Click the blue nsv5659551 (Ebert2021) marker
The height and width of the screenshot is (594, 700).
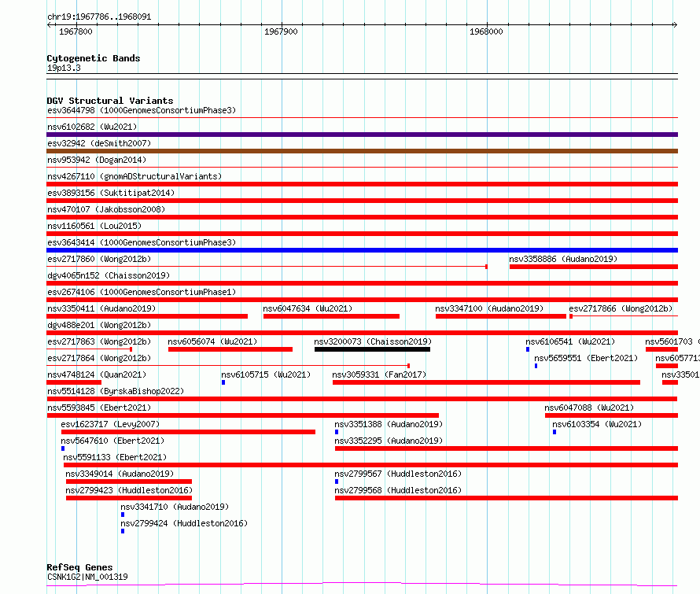536,366
